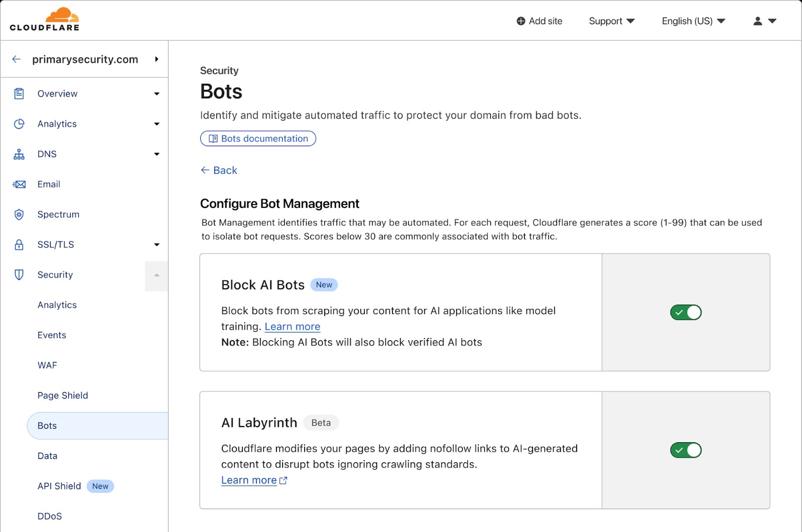Open the user account profile icon
802x532 pixels.
coord(757,21)
